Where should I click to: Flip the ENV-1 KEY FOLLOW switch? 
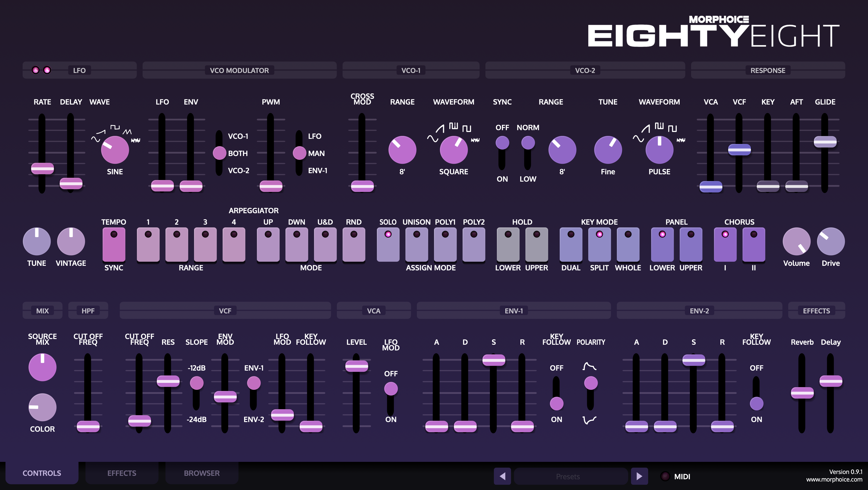point(556,393)
